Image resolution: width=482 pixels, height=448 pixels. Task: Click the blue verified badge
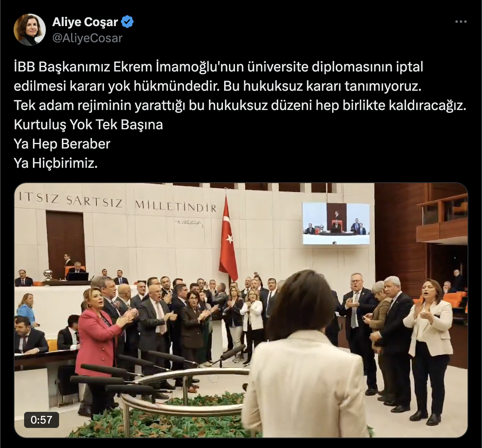127,22
